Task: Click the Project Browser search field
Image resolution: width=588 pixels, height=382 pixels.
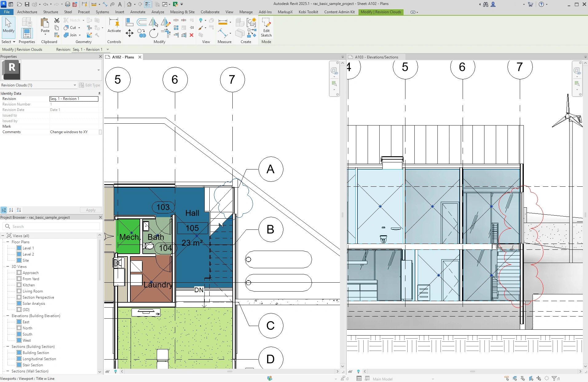Action: [51, 226]
